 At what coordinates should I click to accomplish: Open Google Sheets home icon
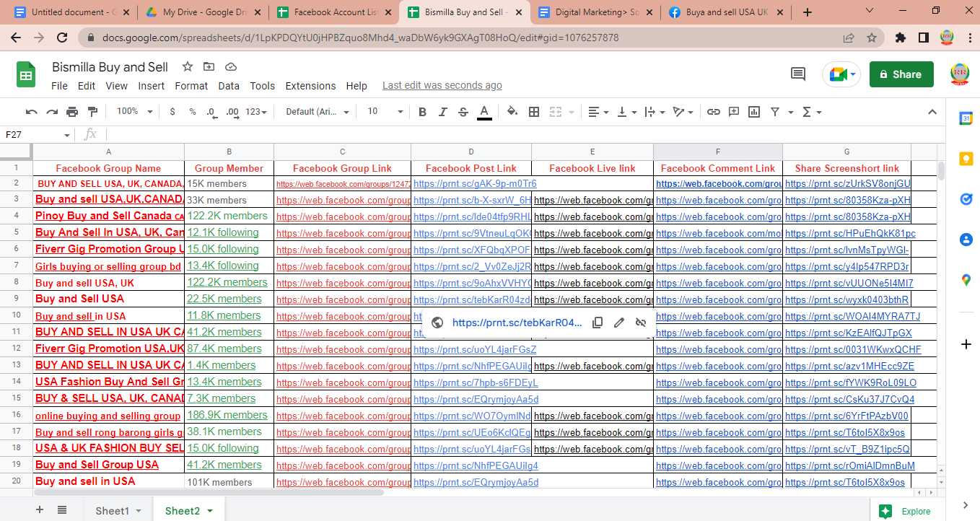[26, 74]
